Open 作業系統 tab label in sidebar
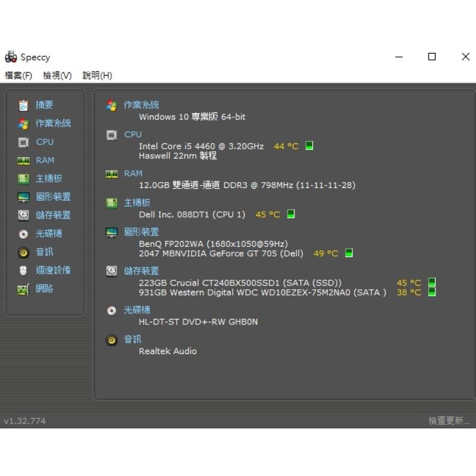This screenshot has width=476, height=476. 53,123
